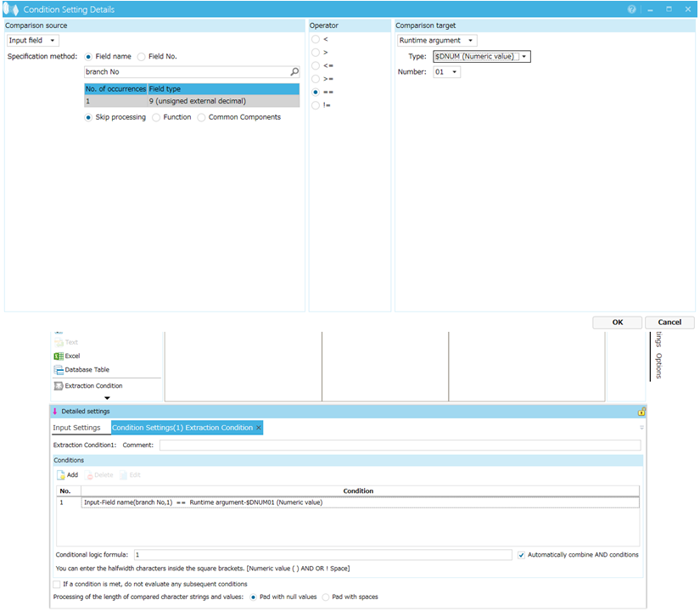Close the Condition Settings(1) tab
The height and width of the screenshot is (611, 700).
click(259, 428)
